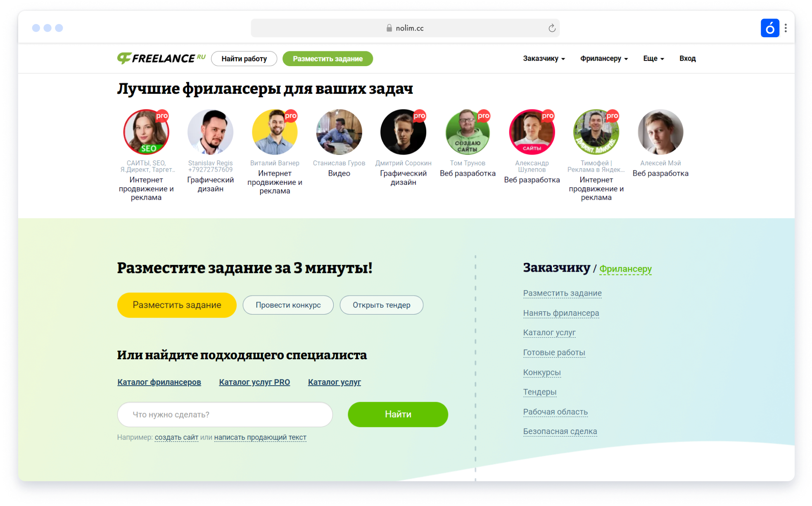The image size is (812, 506).
Task: Select the Заказчику tab heading
Action: click(x=556, y=268)
